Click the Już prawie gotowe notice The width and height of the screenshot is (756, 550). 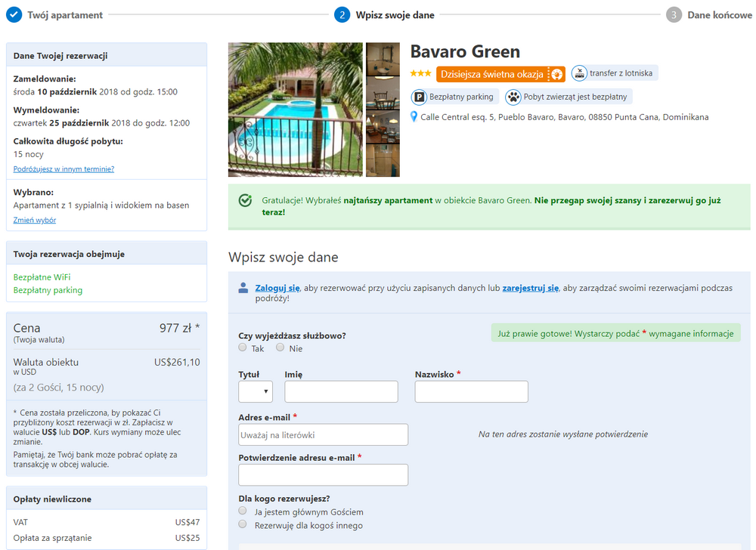(615, 333)
